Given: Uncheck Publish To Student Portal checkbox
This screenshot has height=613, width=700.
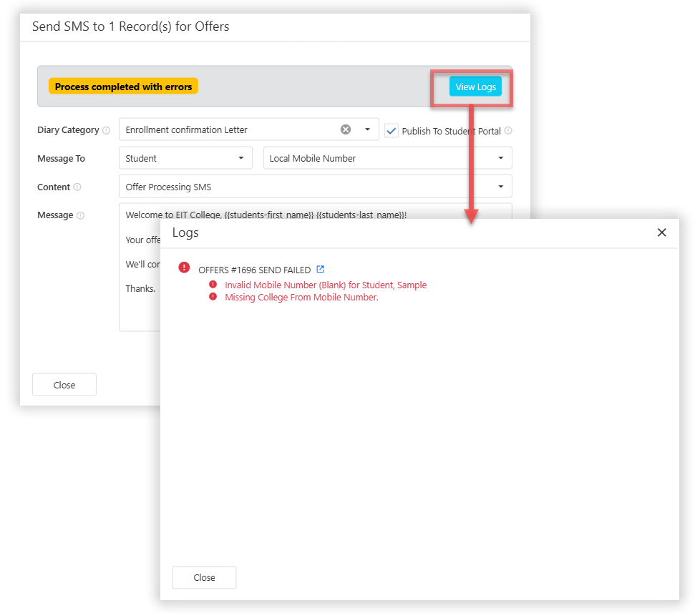Looking at the screenshot, I should click(391, 130).
